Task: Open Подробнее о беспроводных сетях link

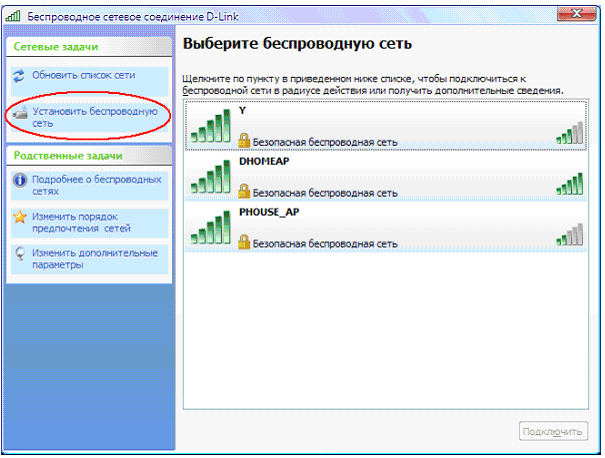Action: 96,185
